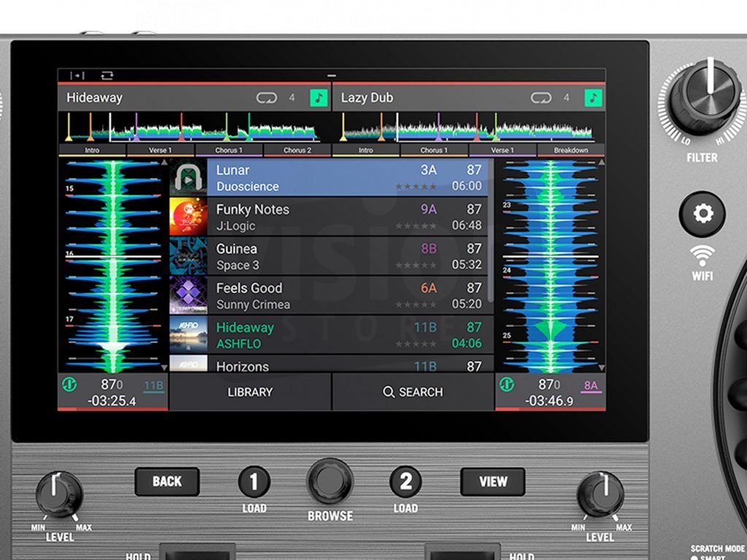The image size is (747, 560).
Task: Click the 1 LOAD button
Action: click(254, 482)
